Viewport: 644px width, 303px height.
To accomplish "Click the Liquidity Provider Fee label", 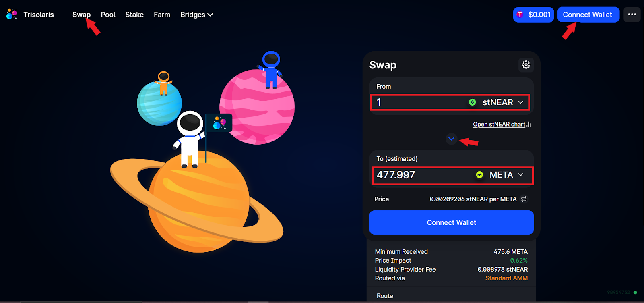I will point(405,269).
